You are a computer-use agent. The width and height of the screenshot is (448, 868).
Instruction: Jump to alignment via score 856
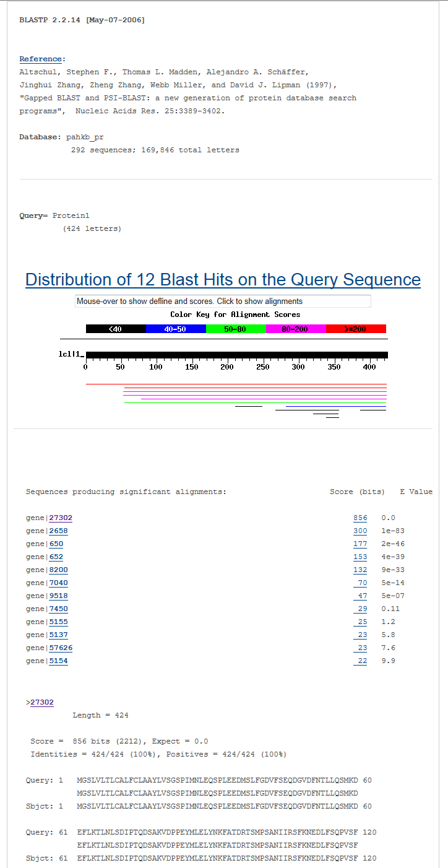point(360,518)
